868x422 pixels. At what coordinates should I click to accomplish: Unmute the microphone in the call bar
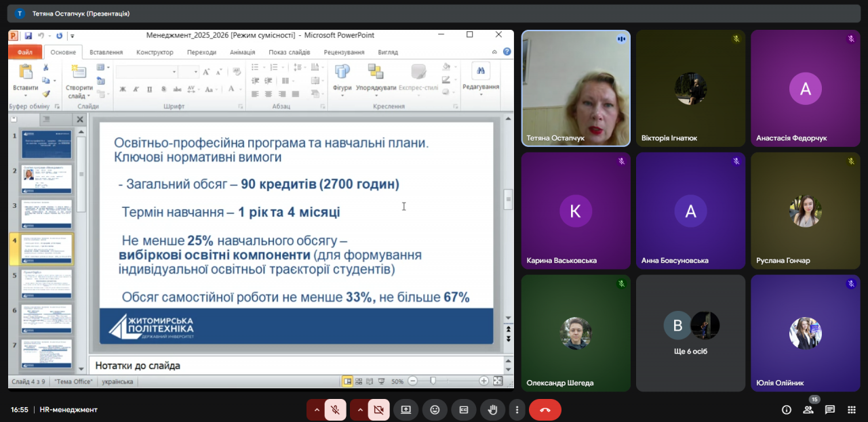click(335, 410)
